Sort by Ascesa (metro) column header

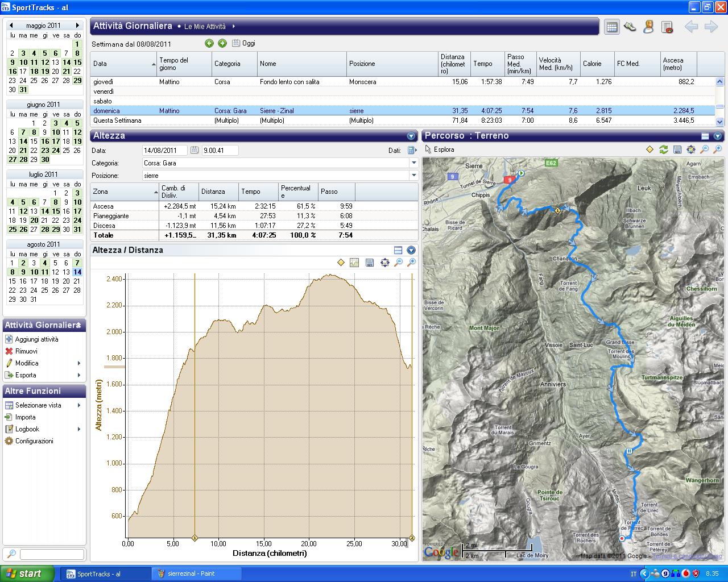[679, 64]
